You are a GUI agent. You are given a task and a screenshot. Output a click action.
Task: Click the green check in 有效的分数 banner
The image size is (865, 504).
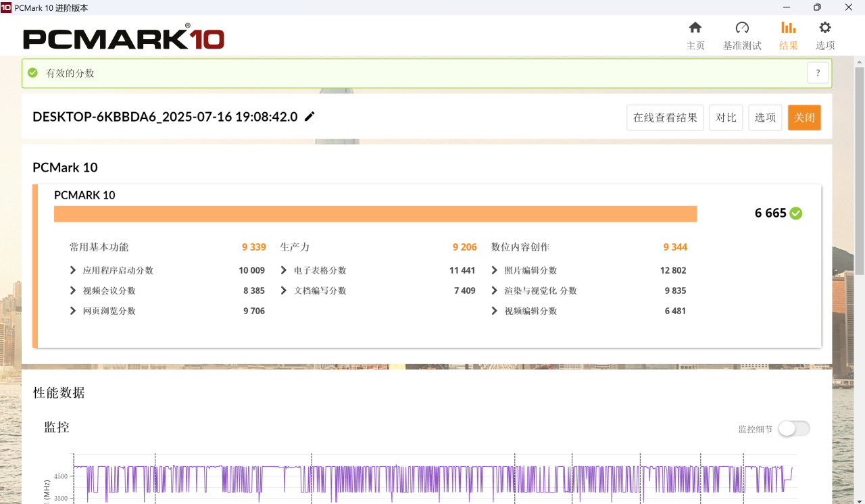tap(32, 73)
